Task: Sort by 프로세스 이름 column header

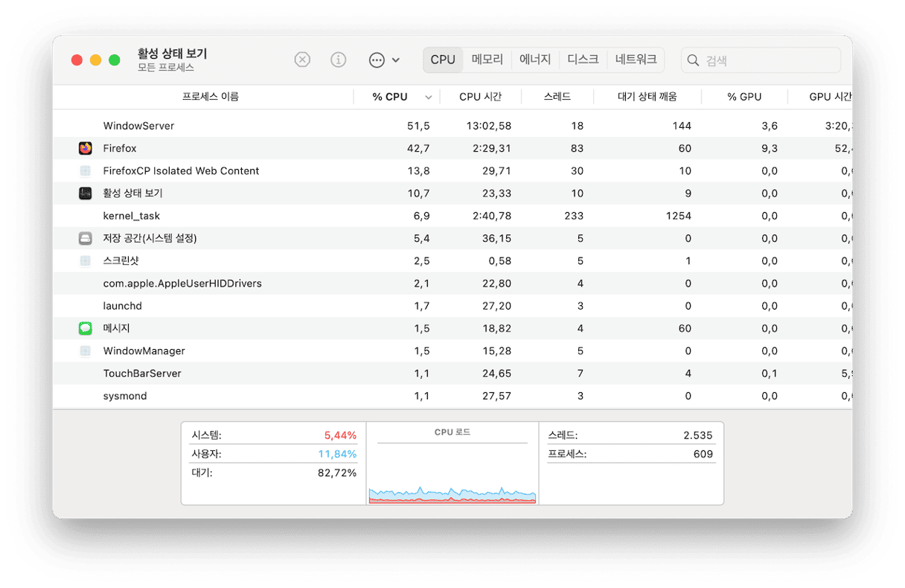Action: pyautogui.click(x=211, y=97)
